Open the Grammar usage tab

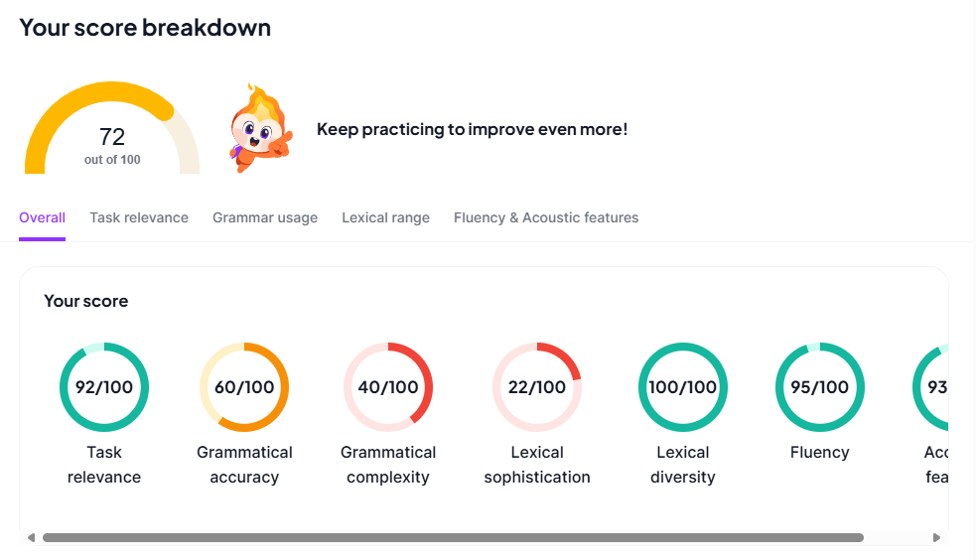tap(265, 217)
